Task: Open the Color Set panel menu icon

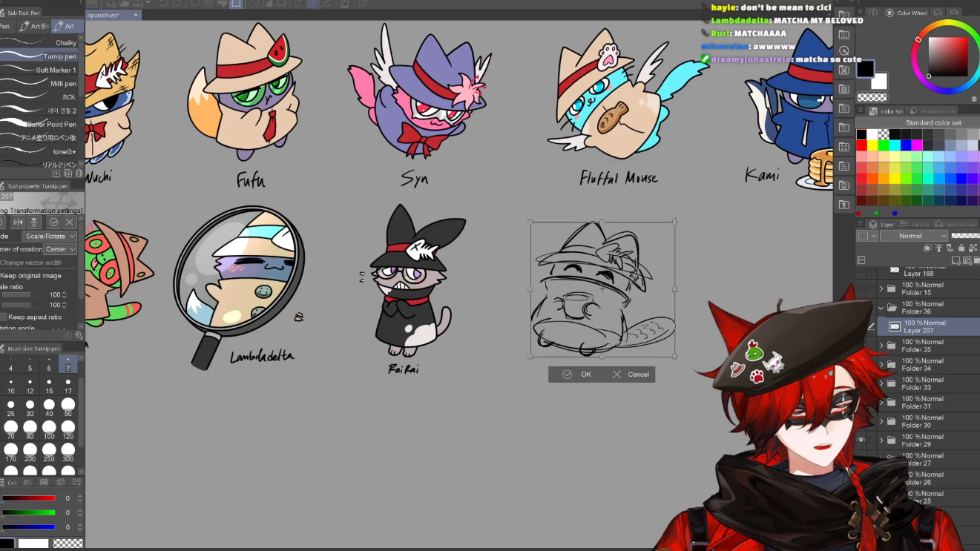Action: (861, 111)
